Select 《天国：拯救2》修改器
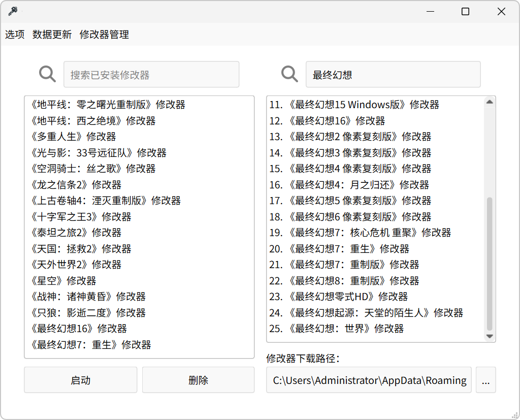 [139, 248]
